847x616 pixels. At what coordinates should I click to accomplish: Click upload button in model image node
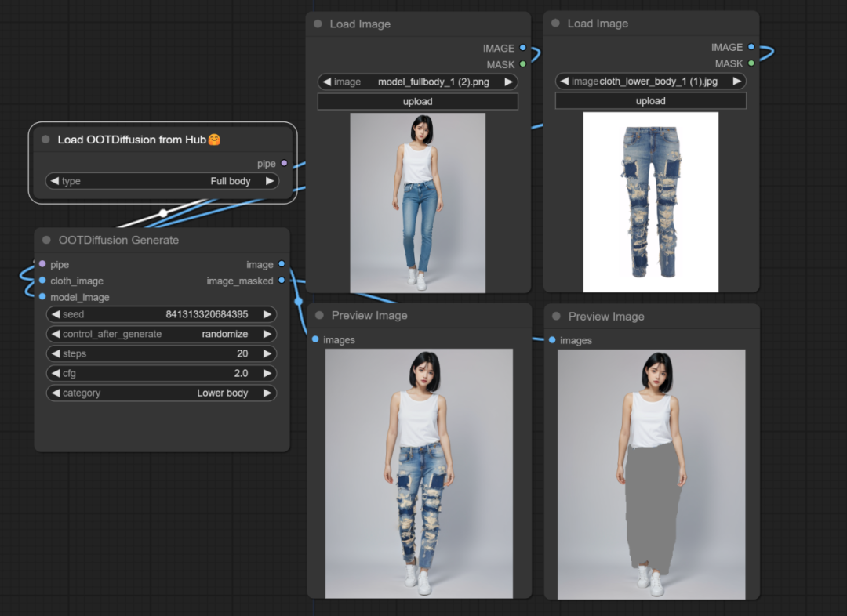click(417, 102)
